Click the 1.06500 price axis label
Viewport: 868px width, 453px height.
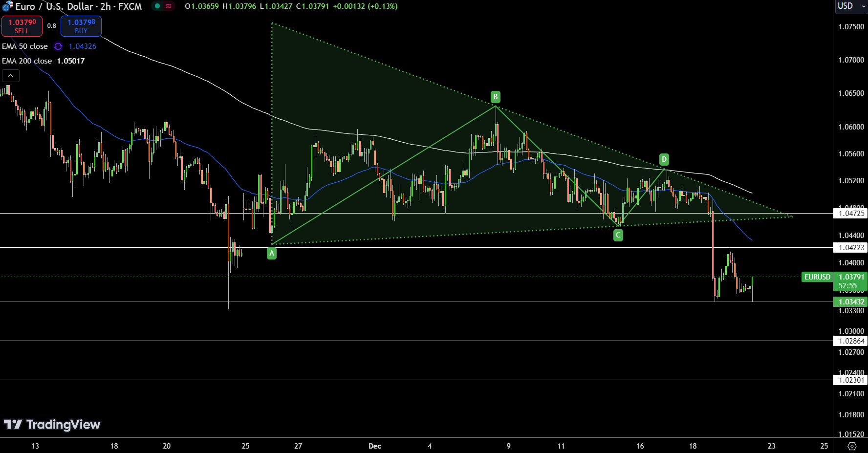[851, 93]
